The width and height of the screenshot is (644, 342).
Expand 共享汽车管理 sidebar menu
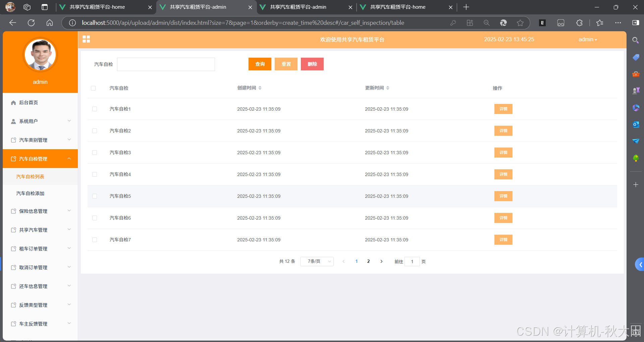tap(40, 230)
